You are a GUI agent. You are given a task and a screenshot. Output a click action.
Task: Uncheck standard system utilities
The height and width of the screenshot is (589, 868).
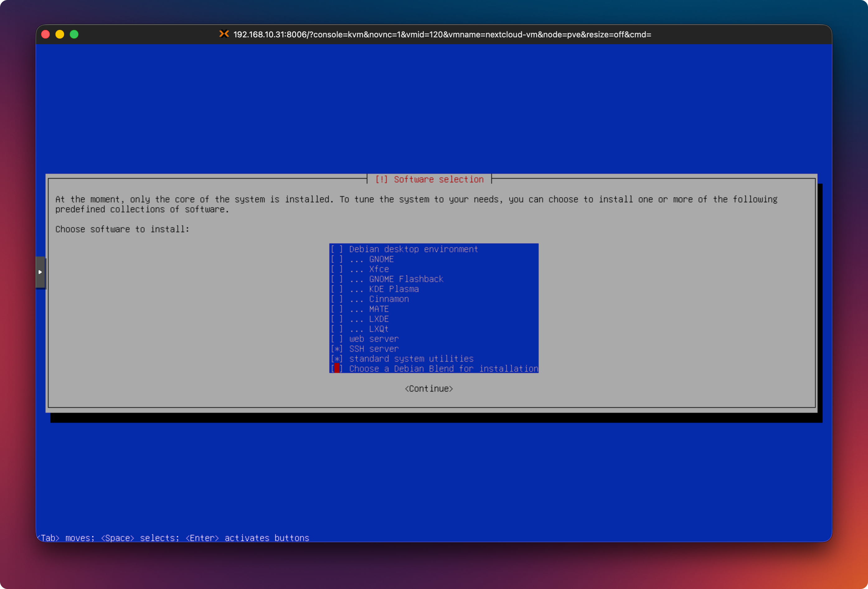(337, 359)
